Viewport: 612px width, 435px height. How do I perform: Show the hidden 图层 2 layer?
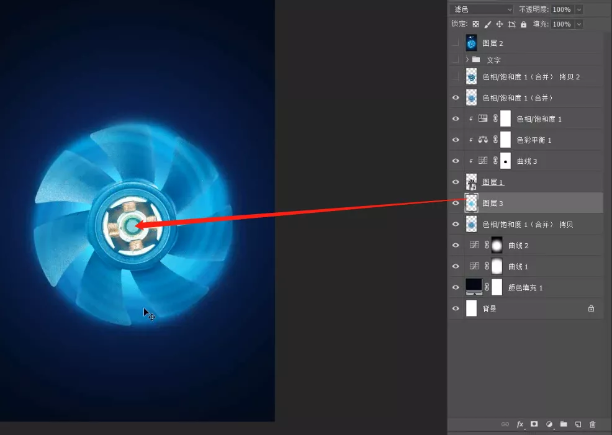click(455, 43)
